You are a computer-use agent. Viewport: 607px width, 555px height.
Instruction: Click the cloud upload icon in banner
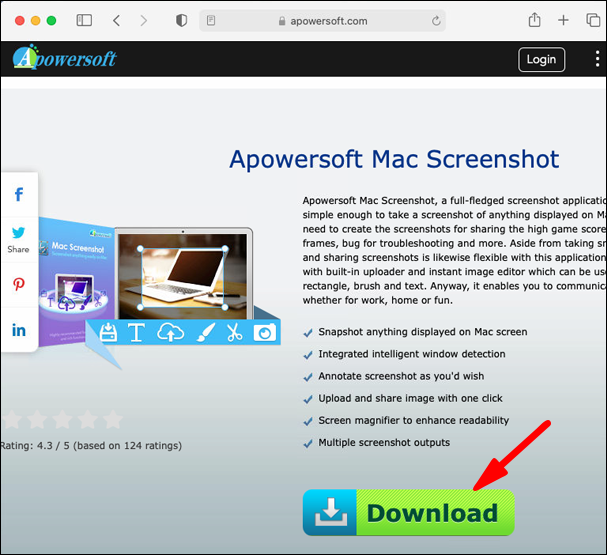coord(171,332)
